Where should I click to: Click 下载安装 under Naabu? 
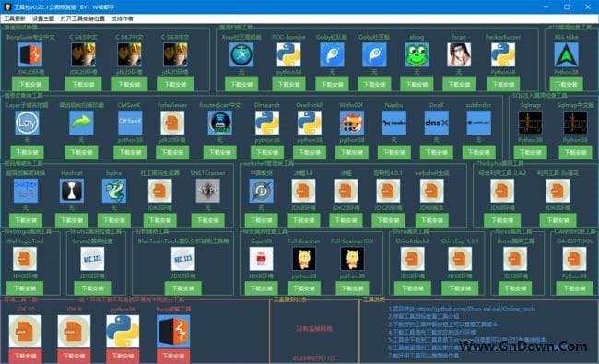tap(394, 152)
